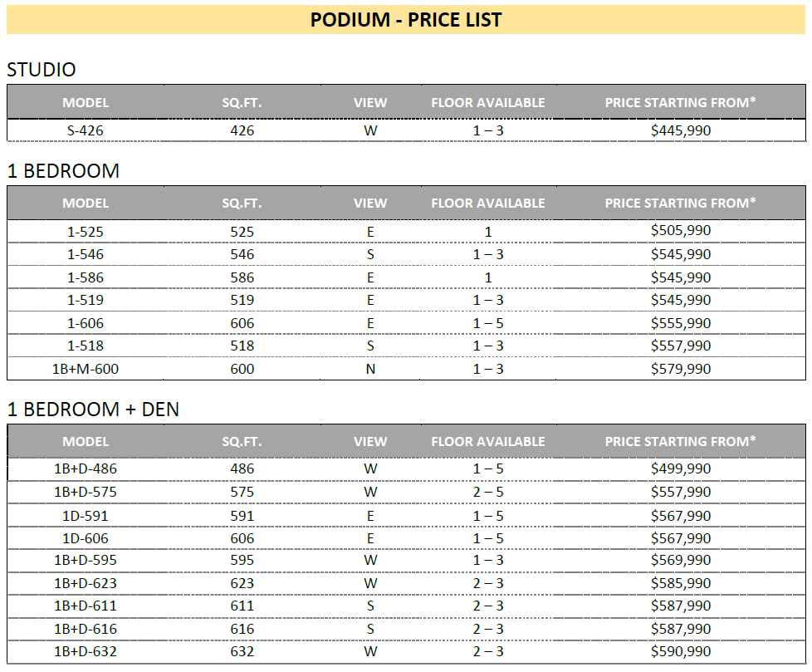Select the 1 BEDROOM + DEN heading

point(93,410)
